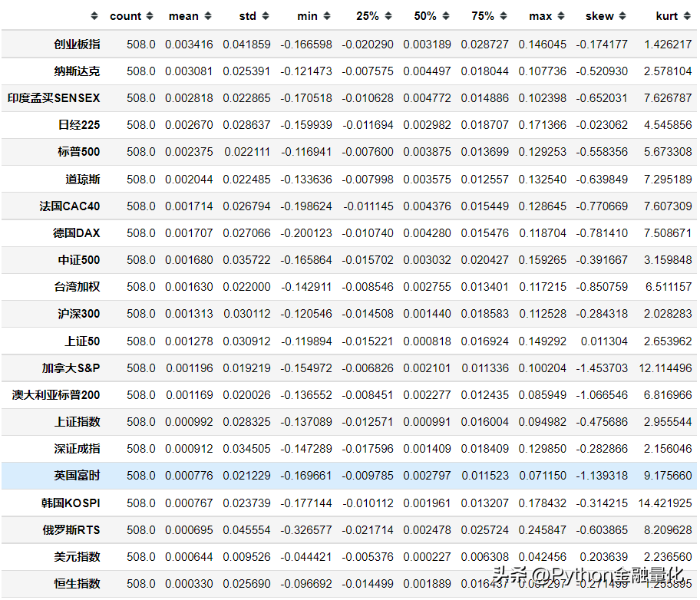Screen dimensions: 700x600
Task: Click the 深证成指 row label
Action: point(77,449)
